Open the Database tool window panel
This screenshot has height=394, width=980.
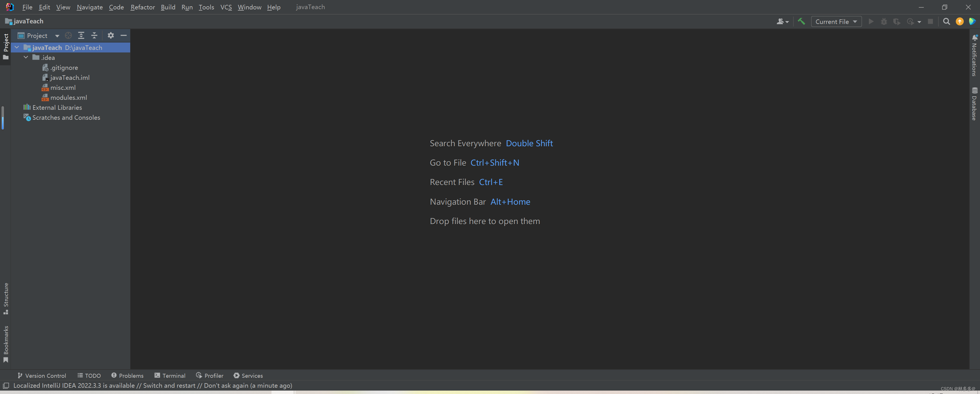pos(974,103)
